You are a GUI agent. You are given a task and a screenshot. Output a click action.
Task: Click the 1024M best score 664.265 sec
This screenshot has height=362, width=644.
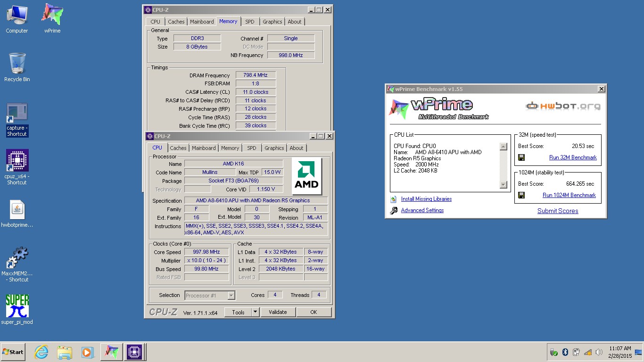click(x=580, y=184)
